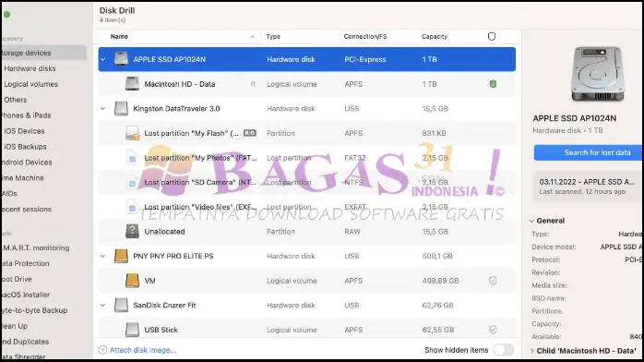This screenshot has height=362, width=644.
Task: Sort by the Capacity column header
Action: coord(435,37)
